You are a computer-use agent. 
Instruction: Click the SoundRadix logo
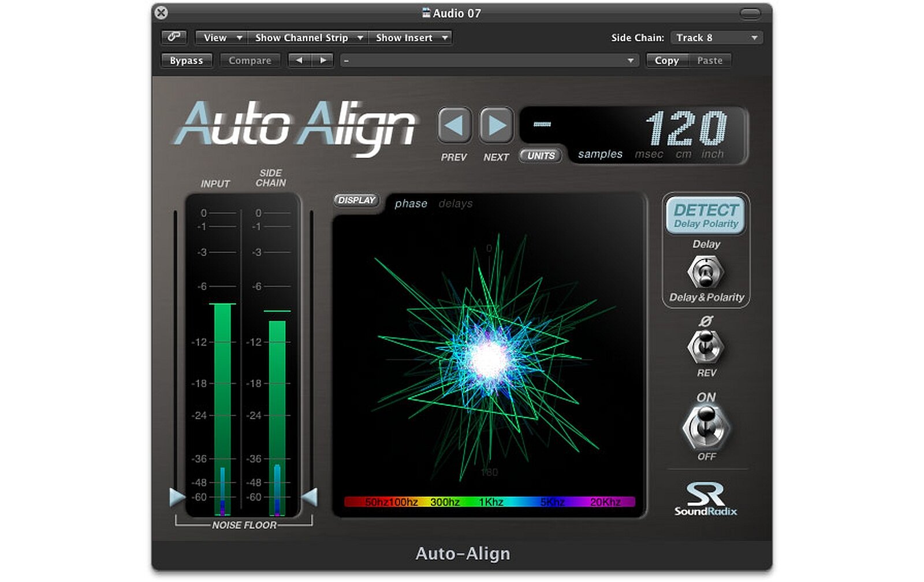tap(706, 499)
